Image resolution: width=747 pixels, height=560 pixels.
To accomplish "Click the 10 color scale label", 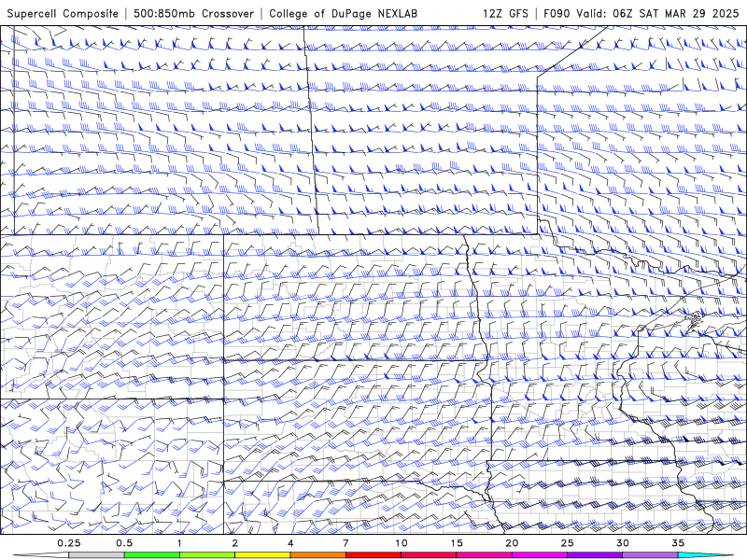I will coord(402,543).
